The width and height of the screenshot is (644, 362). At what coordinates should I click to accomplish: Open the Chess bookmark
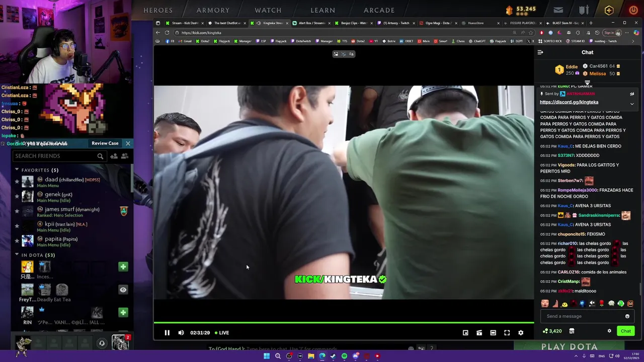point(458,41)
